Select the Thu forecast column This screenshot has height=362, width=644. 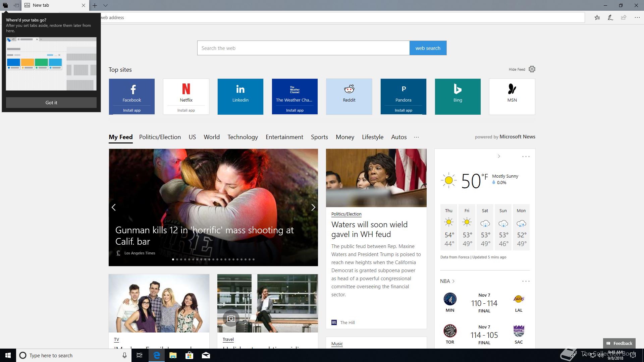[449, 227]
